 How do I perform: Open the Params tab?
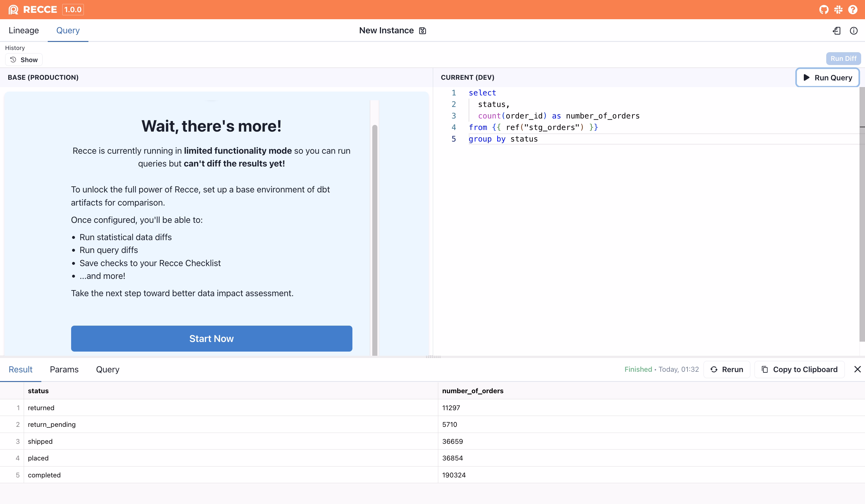[64, 370]
